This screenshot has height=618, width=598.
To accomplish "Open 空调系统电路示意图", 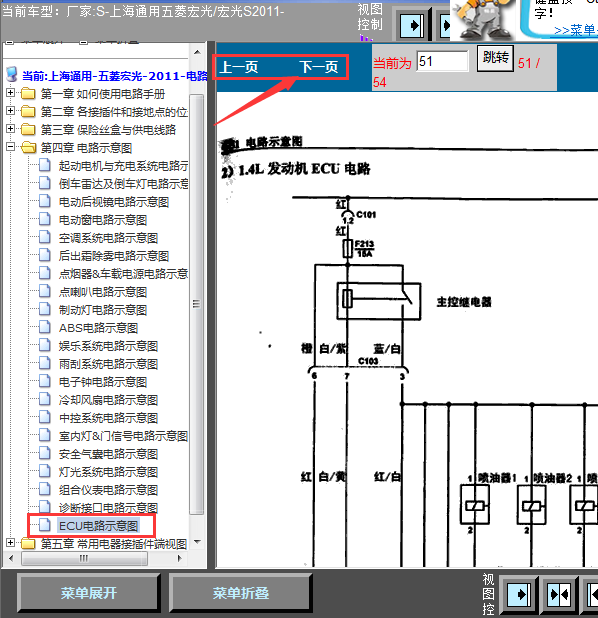I will (x=108, y=238).
